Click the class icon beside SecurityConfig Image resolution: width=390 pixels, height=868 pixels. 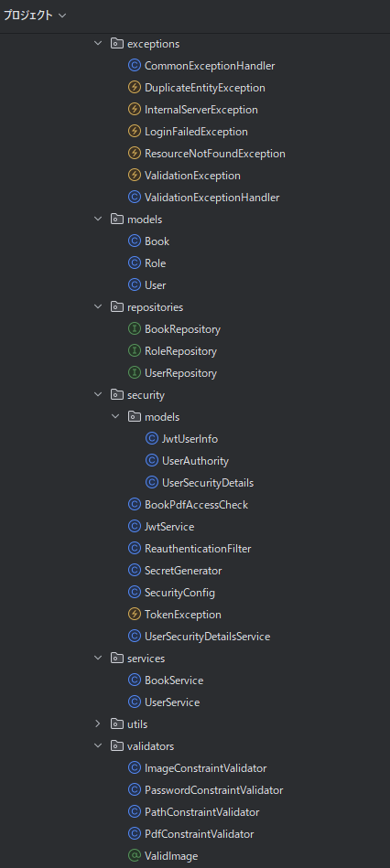pos(134,593)
